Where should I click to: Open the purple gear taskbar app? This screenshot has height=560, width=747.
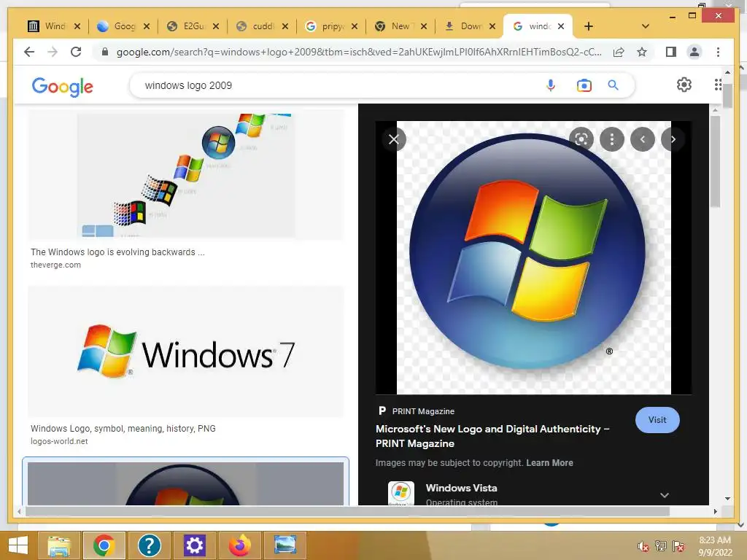point(194,545)
